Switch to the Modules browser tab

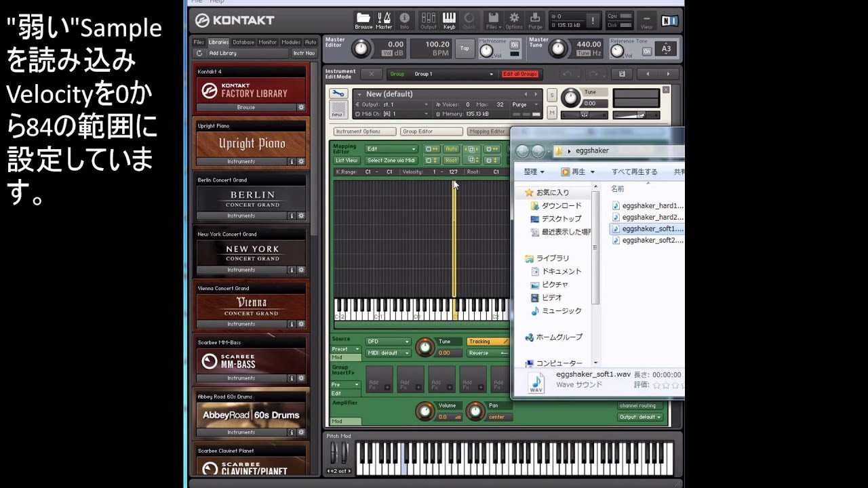pyautogui.click(x=291, y=42)
